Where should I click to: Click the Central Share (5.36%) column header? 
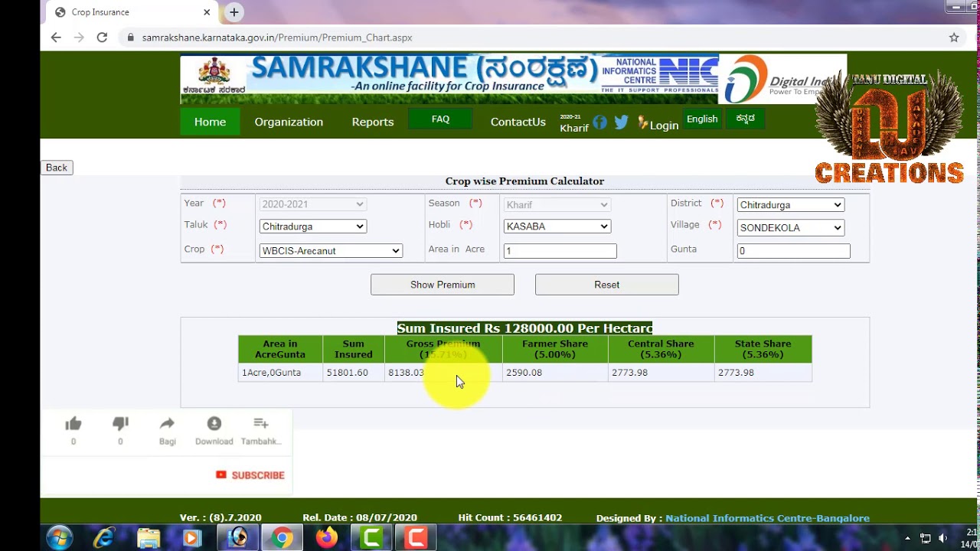point(661,349)
